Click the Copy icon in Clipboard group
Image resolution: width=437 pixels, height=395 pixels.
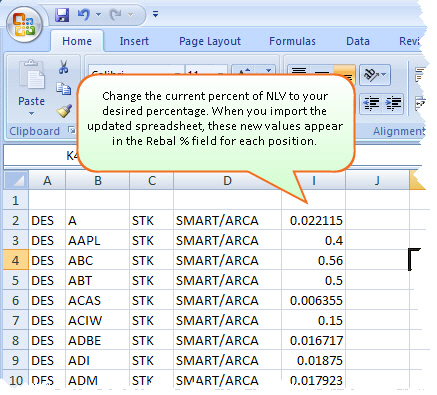63,89
